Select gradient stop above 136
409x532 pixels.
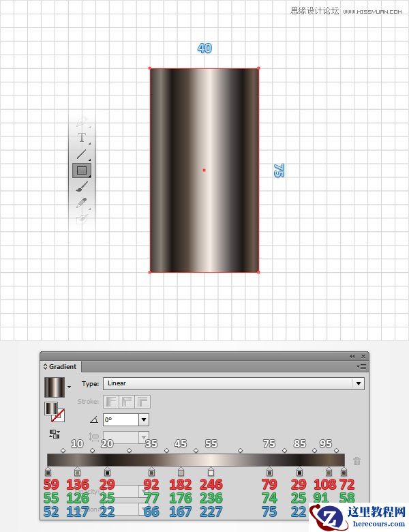click(77, 471)
